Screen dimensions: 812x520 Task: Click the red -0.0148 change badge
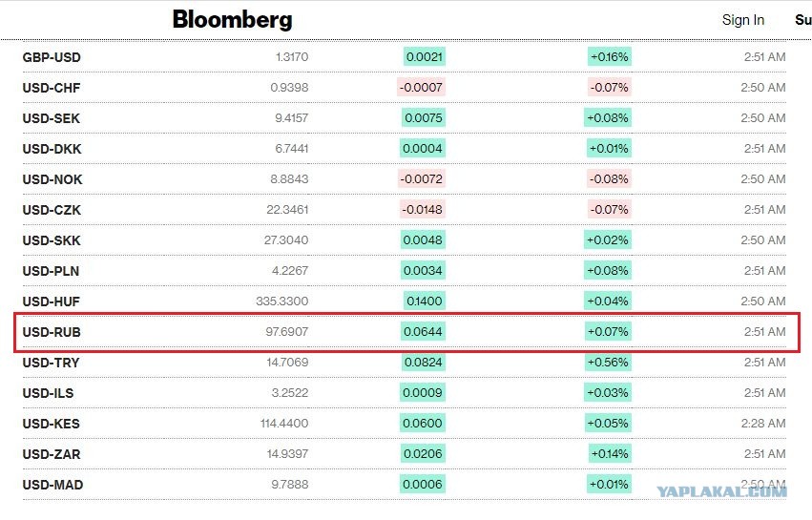pos(422,210)
